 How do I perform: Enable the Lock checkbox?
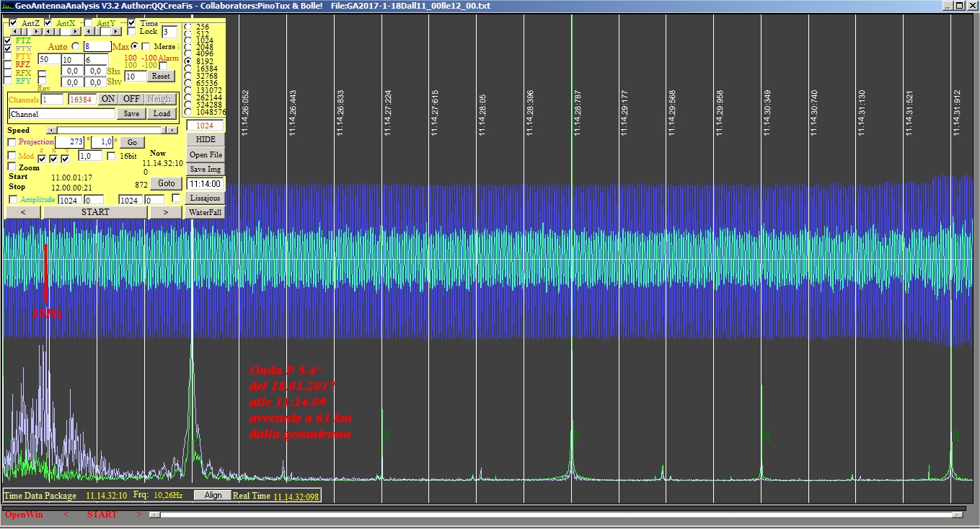point(131,32)
